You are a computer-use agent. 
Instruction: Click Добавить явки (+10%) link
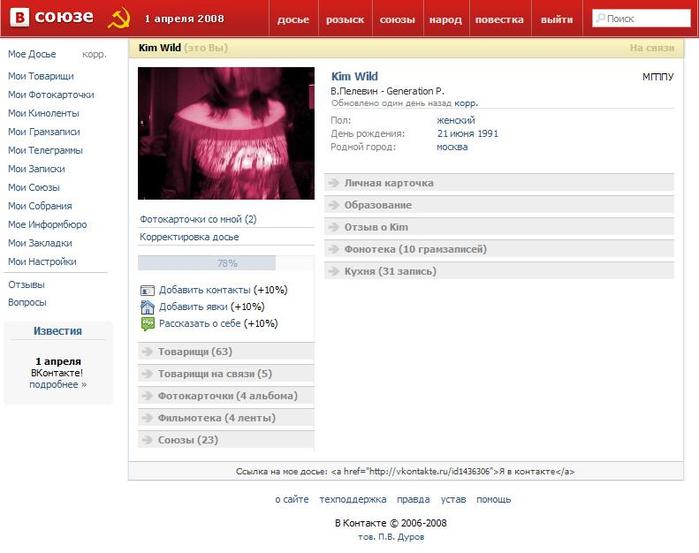[x=212, y=307]
